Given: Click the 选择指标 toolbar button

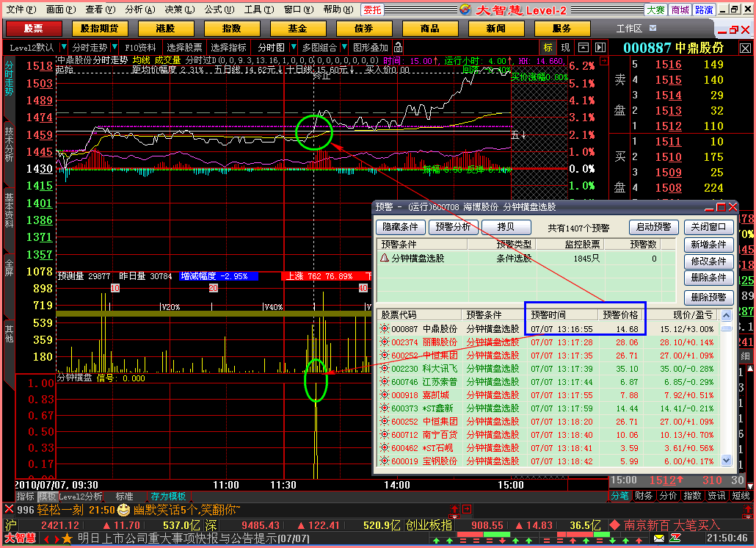Looking at the screenshot, I should tap(228, 47).
